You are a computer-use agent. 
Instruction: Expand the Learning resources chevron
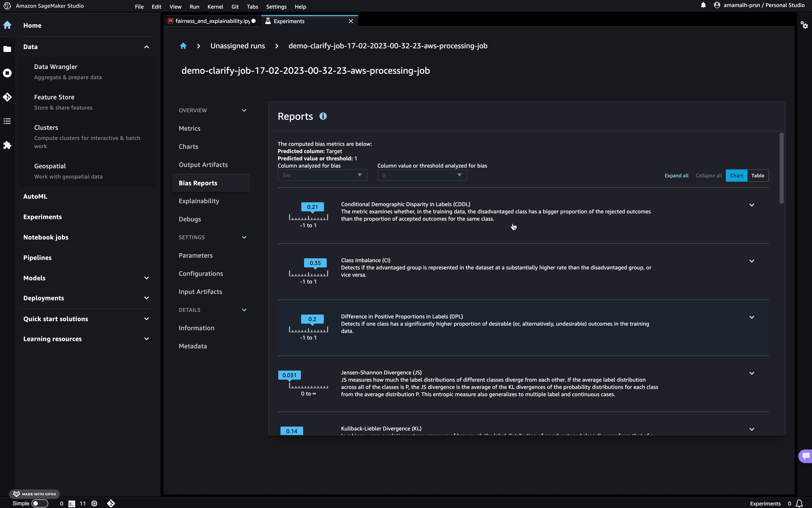click(x=147, y=339)
